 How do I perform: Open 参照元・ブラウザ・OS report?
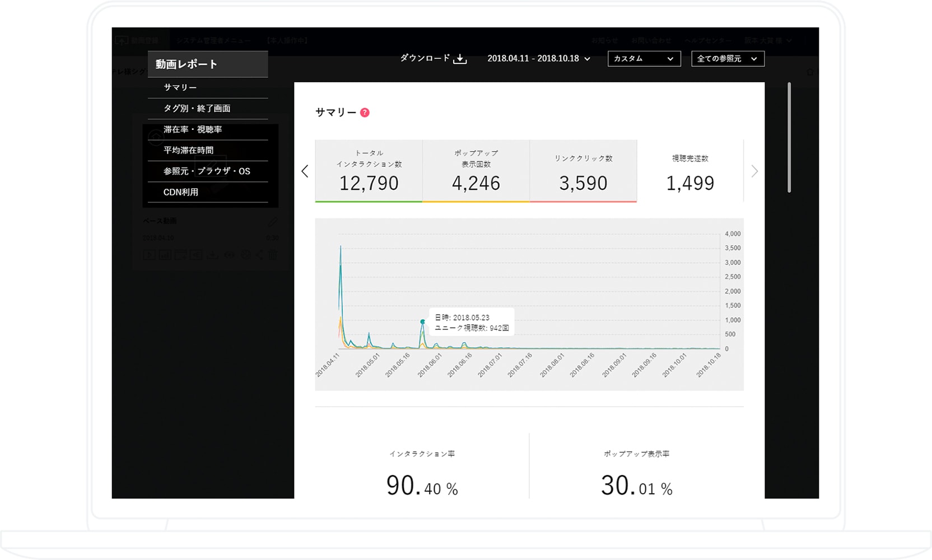208,171
